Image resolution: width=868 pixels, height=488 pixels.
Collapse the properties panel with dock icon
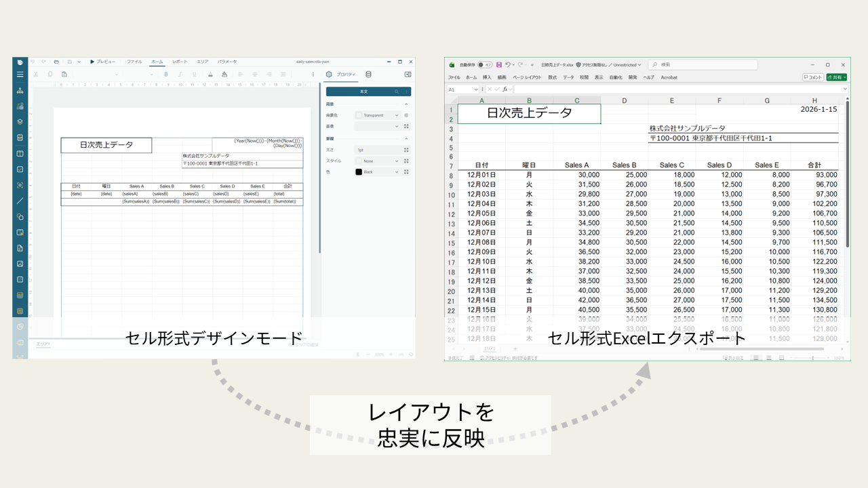coord(408,75)
